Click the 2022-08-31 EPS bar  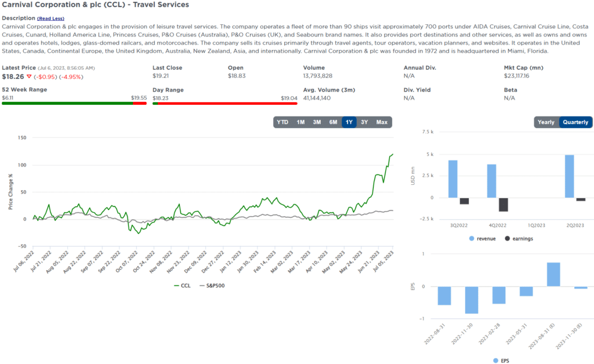coord(444,296)
